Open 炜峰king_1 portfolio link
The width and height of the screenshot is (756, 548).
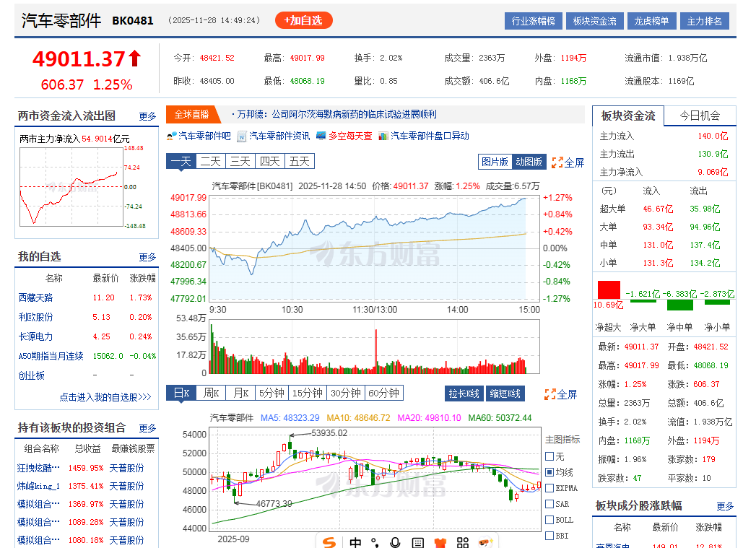coord(38,486)
